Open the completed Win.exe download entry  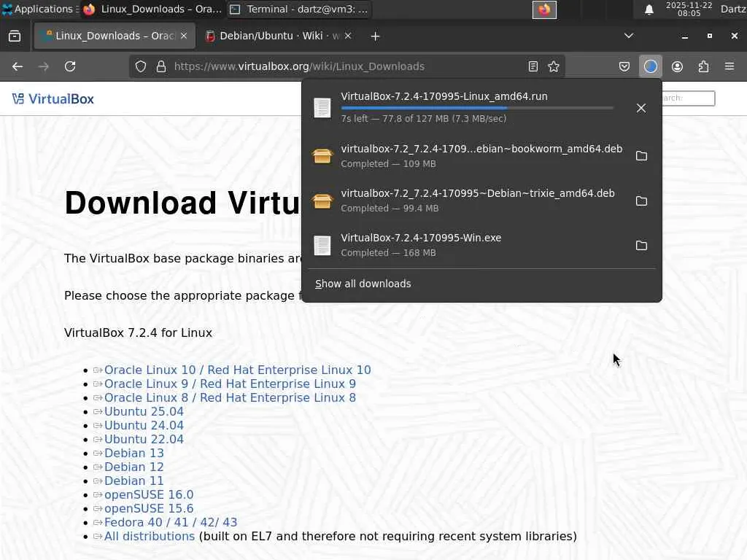pos(469,245)
